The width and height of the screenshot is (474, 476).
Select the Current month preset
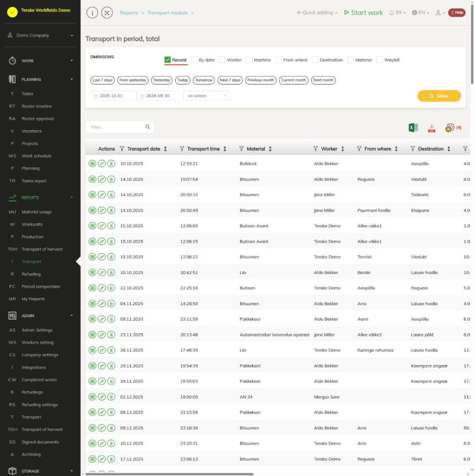pyautogui.click(x=294, y=80)
